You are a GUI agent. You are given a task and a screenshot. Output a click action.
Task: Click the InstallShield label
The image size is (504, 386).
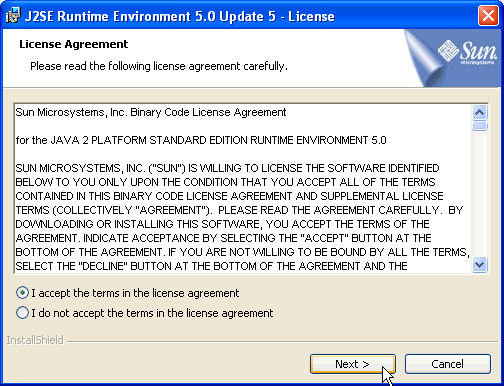(35, 340)
